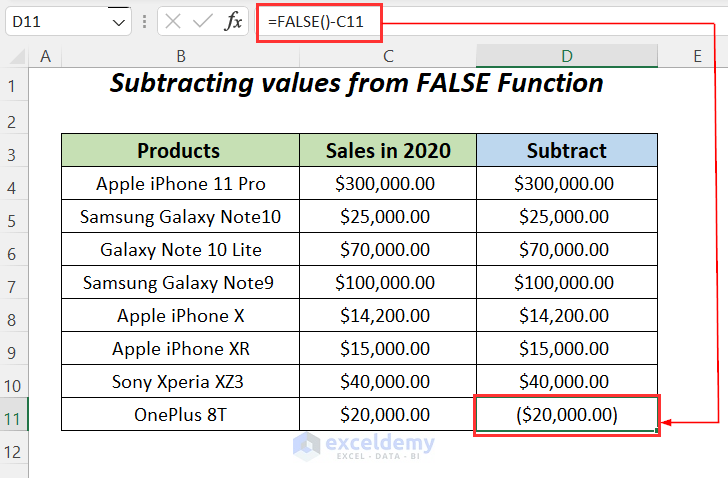Click the Select All corner triangle
This screenshot has height=478, width=728.
click(14, 57)
